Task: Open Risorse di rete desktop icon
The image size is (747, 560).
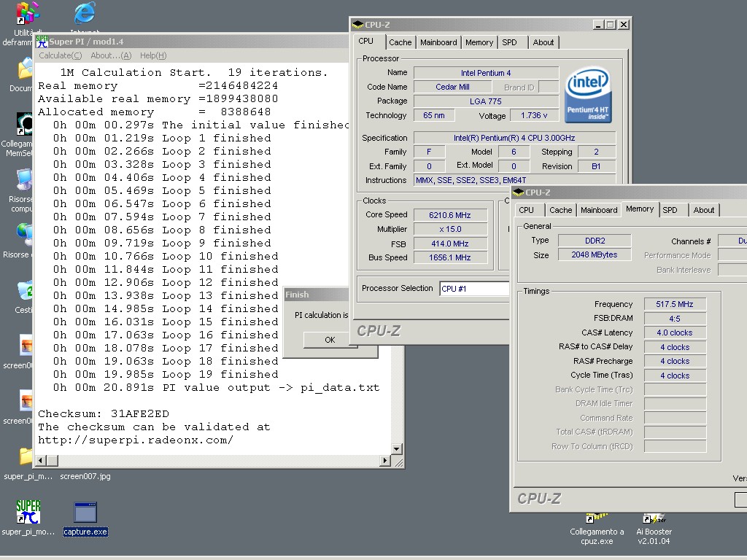Action: pyautogui.click(x=24, y=236)
